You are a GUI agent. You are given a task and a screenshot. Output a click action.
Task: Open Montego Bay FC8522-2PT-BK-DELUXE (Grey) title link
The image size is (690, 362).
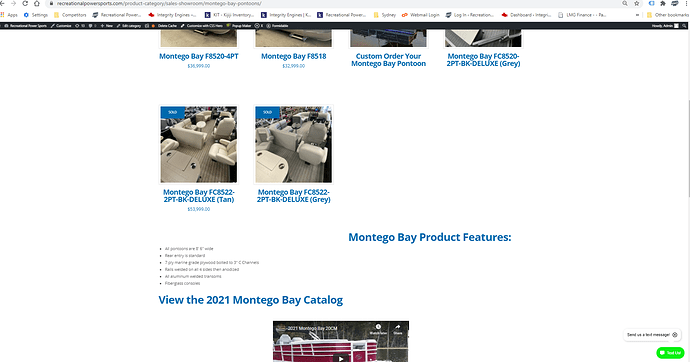294,196
